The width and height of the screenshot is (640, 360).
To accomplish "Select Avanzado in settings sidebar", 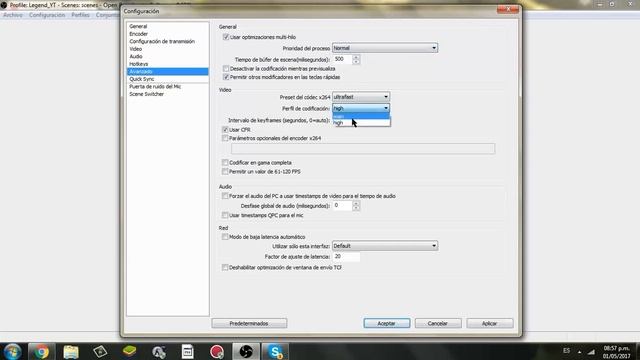I will coord(167,71).
